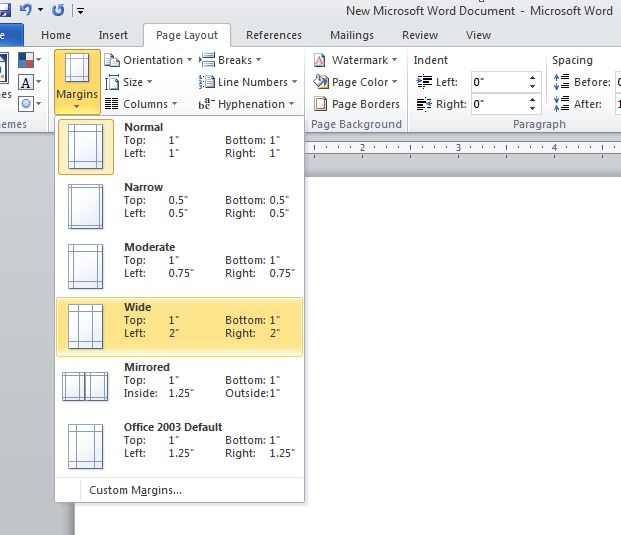
Task: Open Customize Quick Access Toolbar dropdown
Action: coord(80,11)
